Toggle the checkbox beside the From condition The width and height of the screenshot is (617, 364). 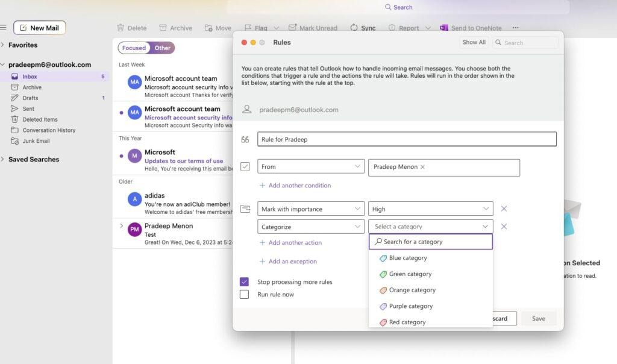point(244,166)
